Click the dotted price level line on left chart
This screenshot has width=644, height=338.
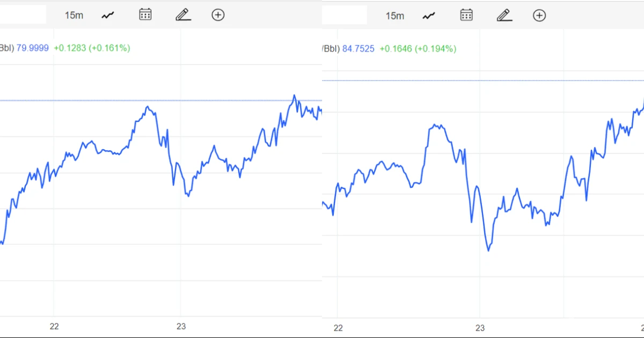(80, 100)
